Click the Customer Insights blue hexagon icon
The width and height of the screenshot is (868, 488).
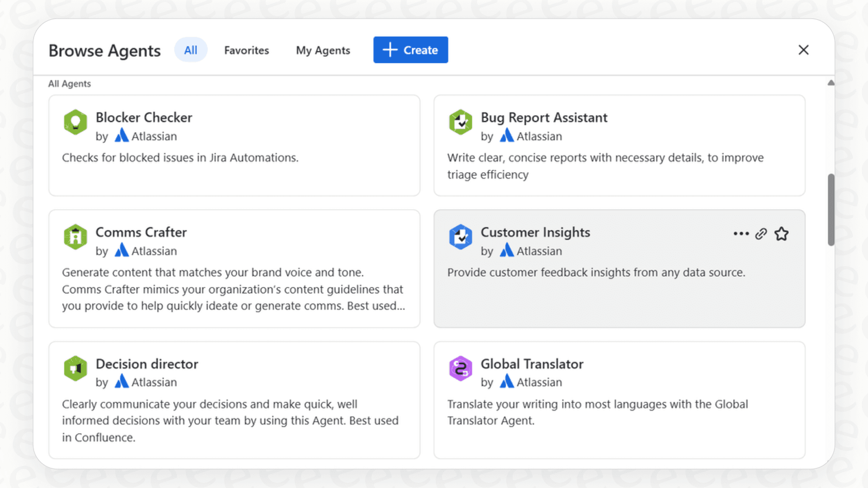pos(460,237)
